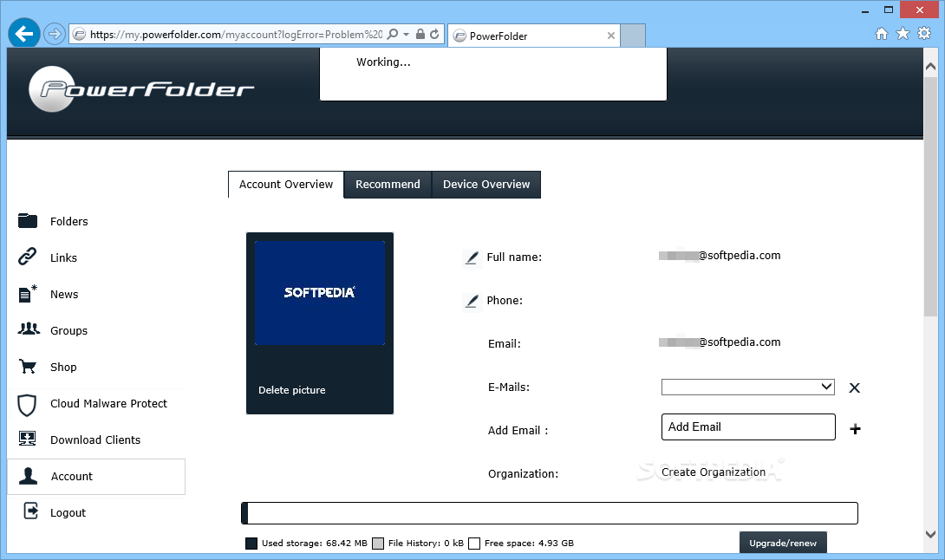Switch to the Recommend tab

tap(388, 185)
